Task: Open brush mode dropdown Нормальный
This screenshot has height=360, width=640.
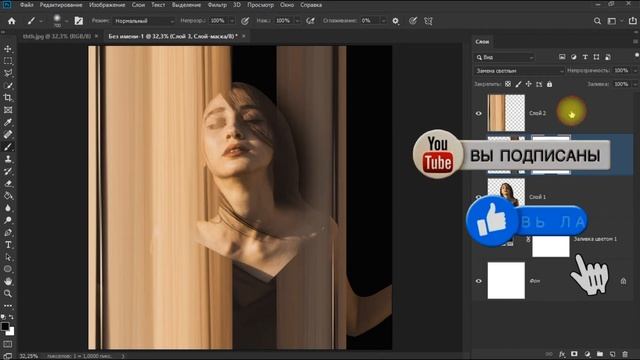Action: [144, 21]
